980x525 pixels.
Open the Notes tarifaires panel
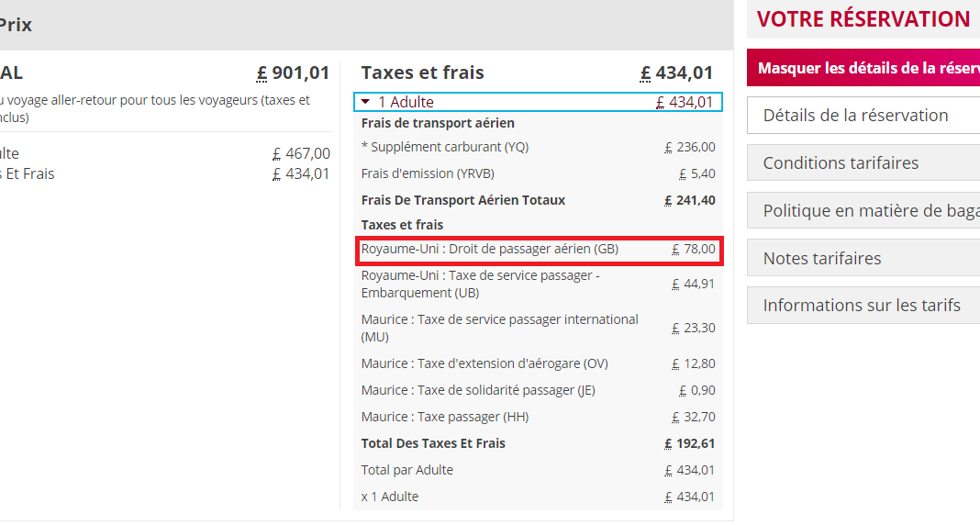(x=822, y=259)
